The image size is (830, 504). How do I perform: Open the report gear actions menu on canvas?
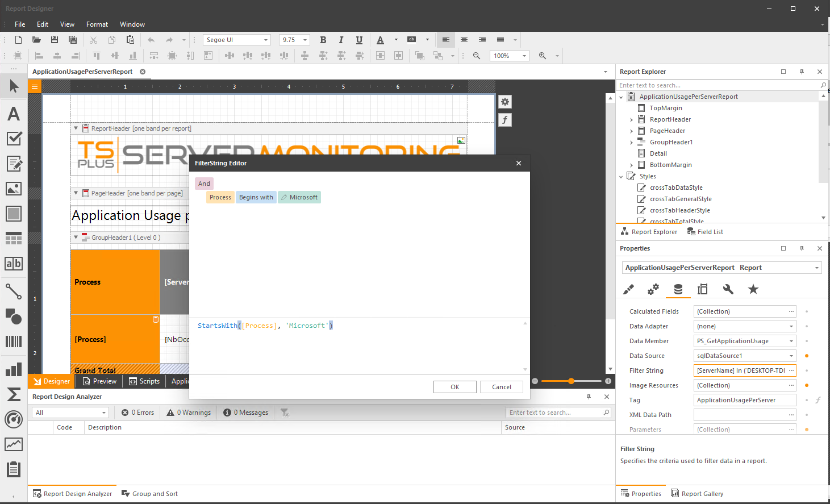[504, 101]
